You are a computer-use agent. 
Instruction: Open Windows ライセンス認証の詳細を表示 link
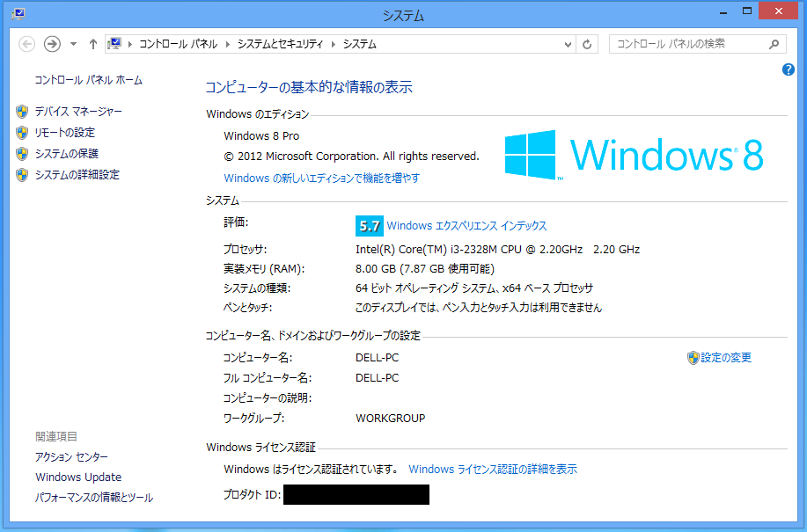click(x=493, y=470)
